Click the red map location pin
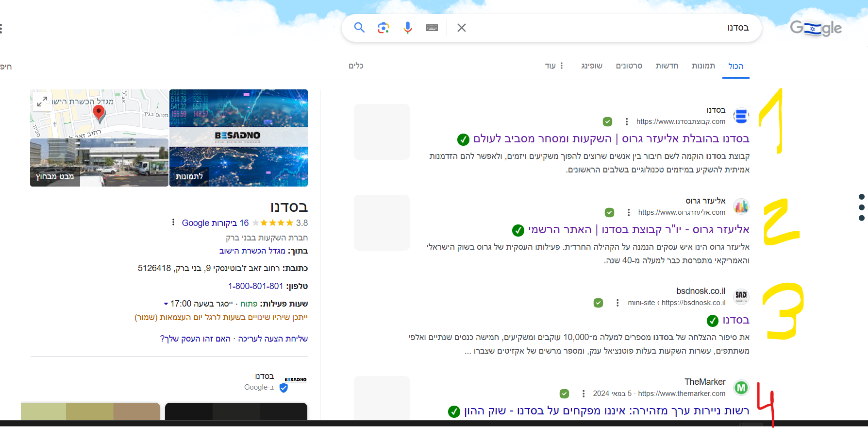This screenshot has width=868, height=428. tap(99, 113)
